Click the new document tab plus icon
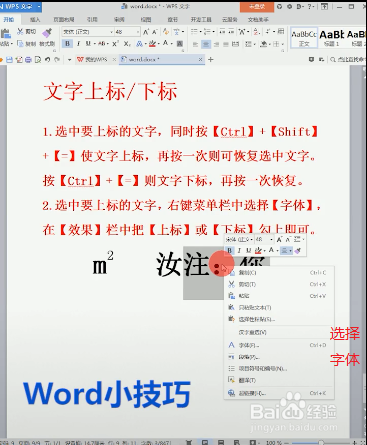Viewport: 367px width, 445px height. coord(211,59)
